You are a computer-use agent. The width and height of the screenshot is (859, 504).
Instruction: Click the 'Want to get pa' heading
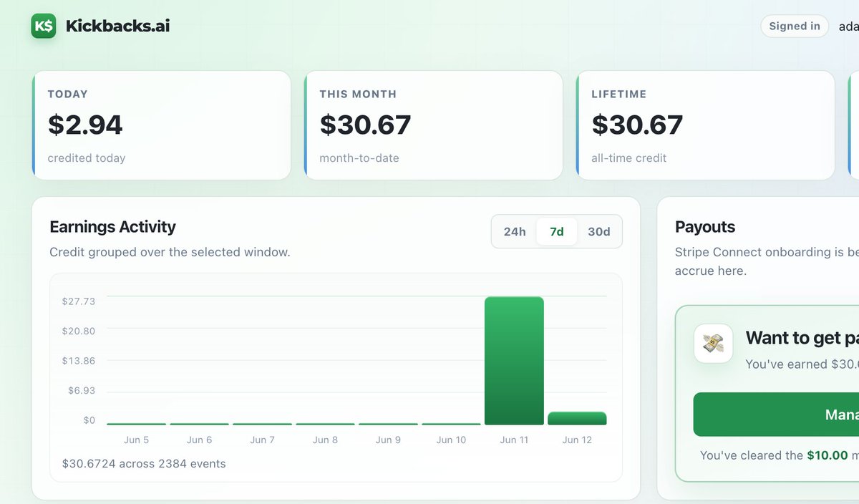click(x=802, y=338)
